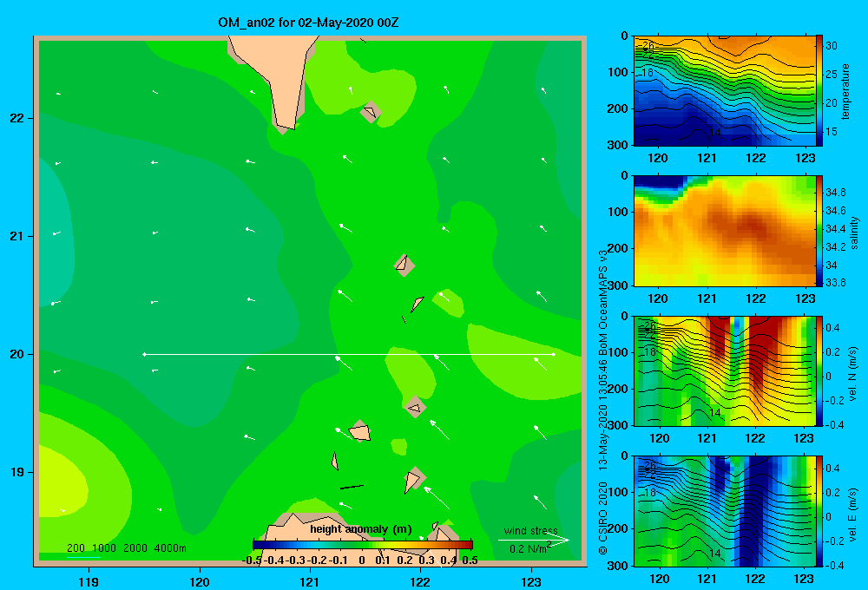This screenshot has height=590, width=868.
Task: Click the temperature color bar
Action: tap(819, 91)
